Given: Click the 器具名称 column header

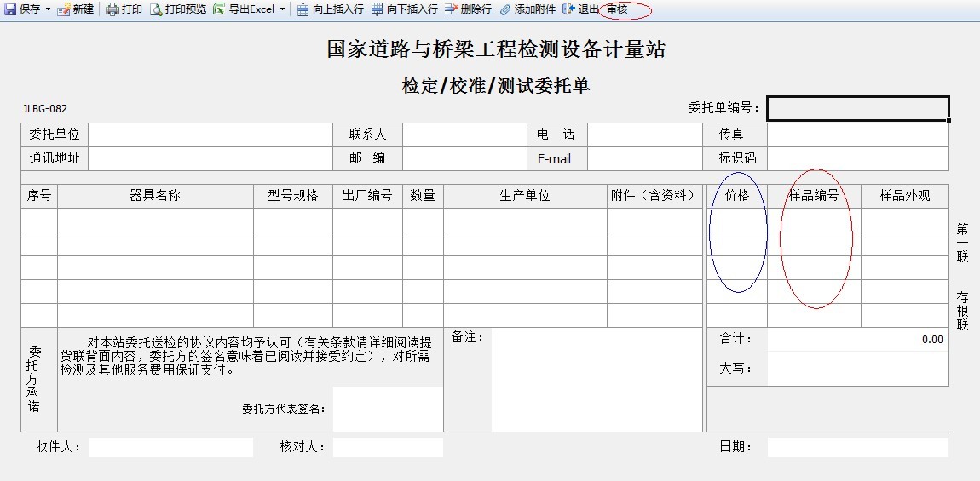Looking at the screenshot, I should (156, 196).
